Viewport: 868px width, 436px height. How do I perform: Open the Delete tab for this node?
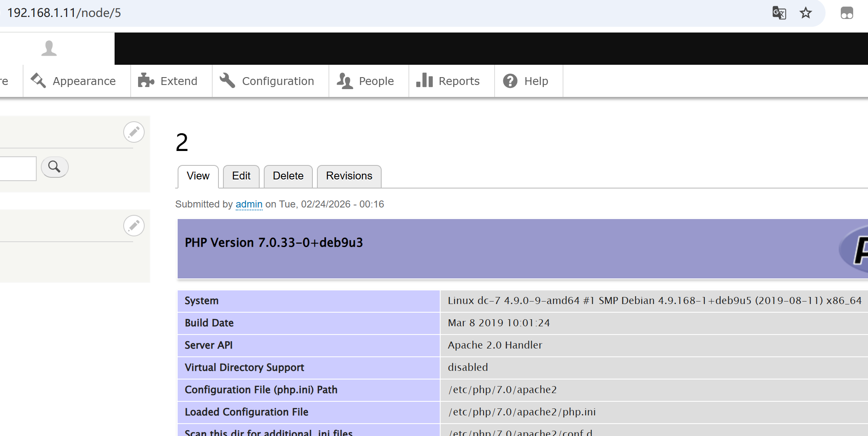tap(288, 176)
